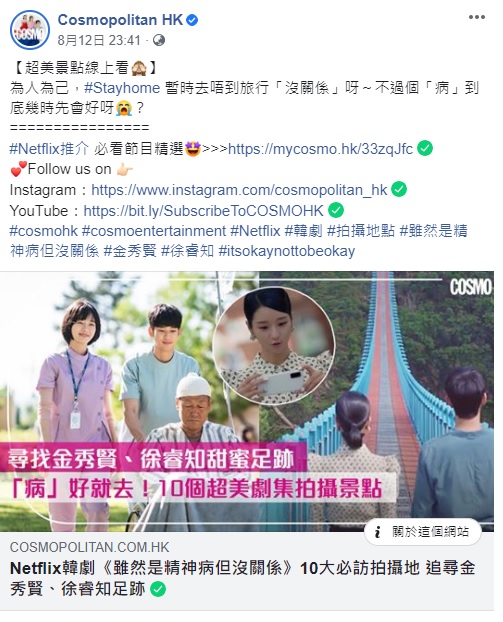This screenshot has width=503, height=622.
Task: Click green checkmark after the Instagram link
Action: coord(399,189)
